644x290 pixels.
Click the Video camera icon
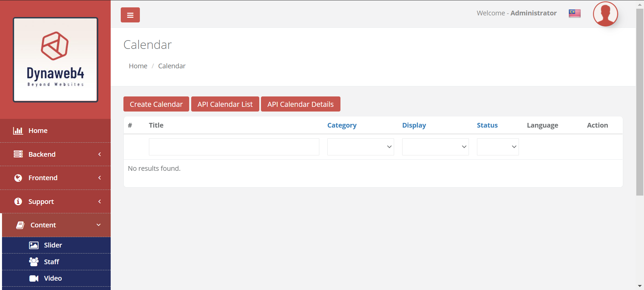[x=34, y=278]
